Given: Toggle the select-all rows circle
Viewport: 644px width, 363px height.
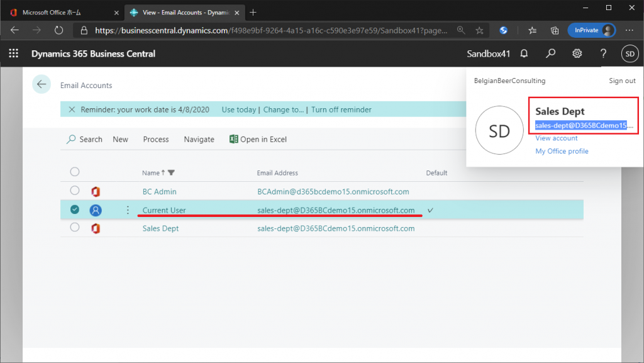Looking at the screenshot, I should click(x=75, y=172).
